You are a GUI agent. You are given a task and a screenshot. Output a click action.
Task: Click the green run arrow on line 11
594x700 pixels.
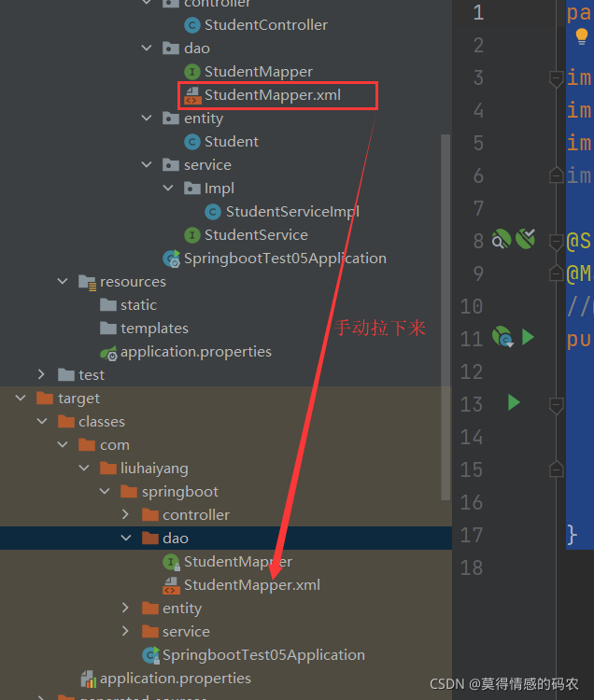[x=528, y=337]
